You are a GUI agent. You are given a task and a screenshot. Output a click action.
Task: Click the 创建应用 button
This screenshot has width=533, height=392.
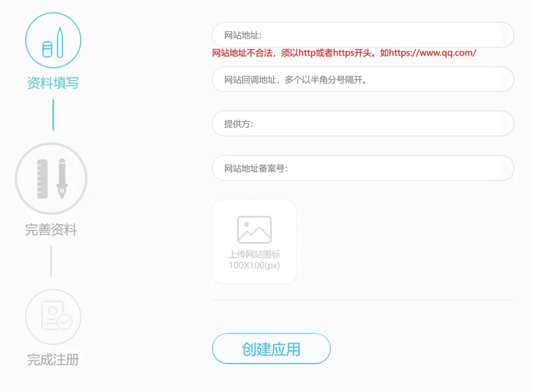pyautogui.click(x=271, y=349)
